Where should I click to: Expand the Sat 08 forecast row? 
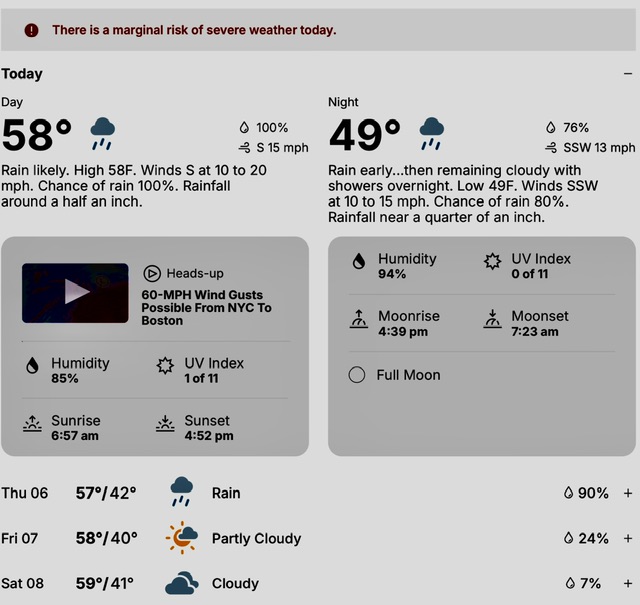628,583
